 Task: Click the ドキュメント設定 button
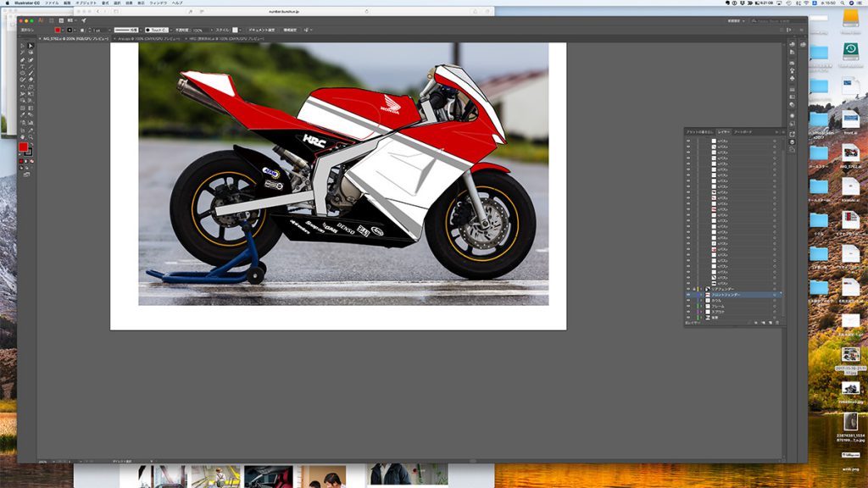pos(261,30)
